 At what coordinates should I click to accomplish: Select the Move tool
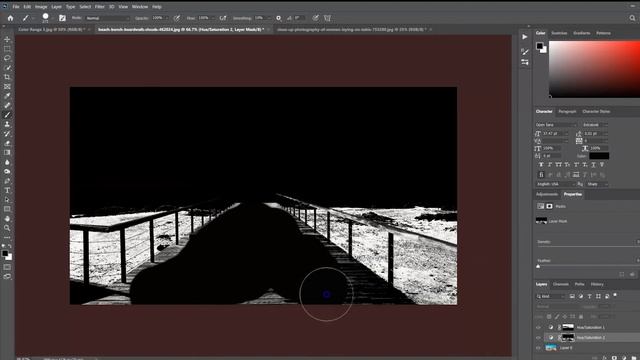(x=7, y=39)
